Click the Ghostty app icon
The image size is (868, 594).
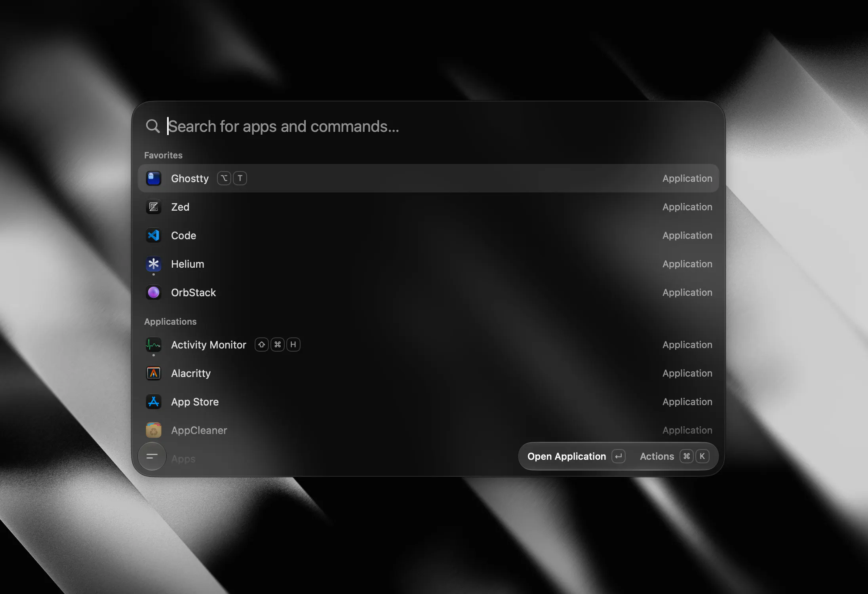pos(154,179)
